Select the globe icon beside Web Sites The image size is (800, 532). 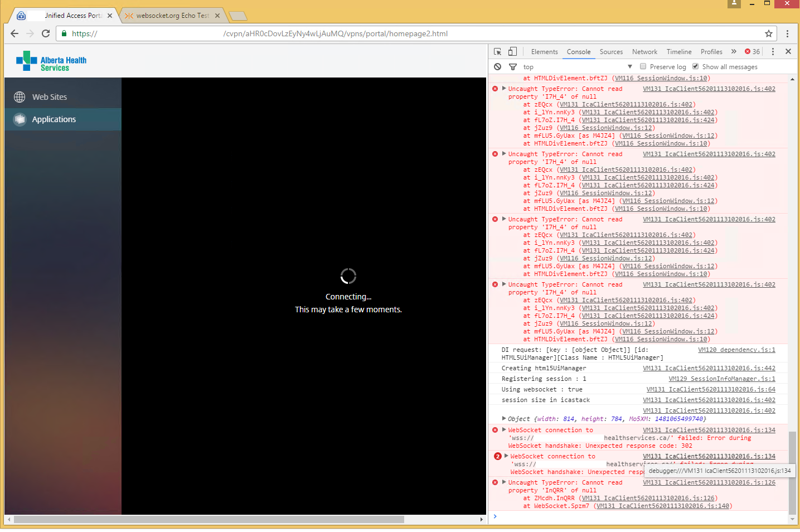[20, 96]
